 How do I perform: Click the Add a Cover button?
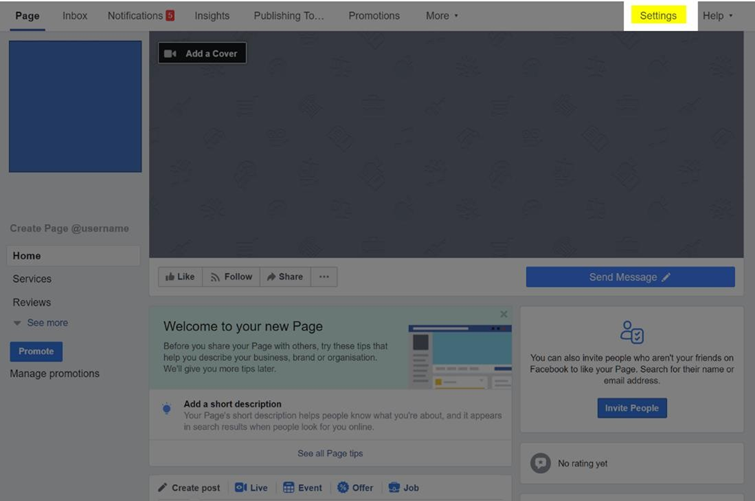(202, 53)
